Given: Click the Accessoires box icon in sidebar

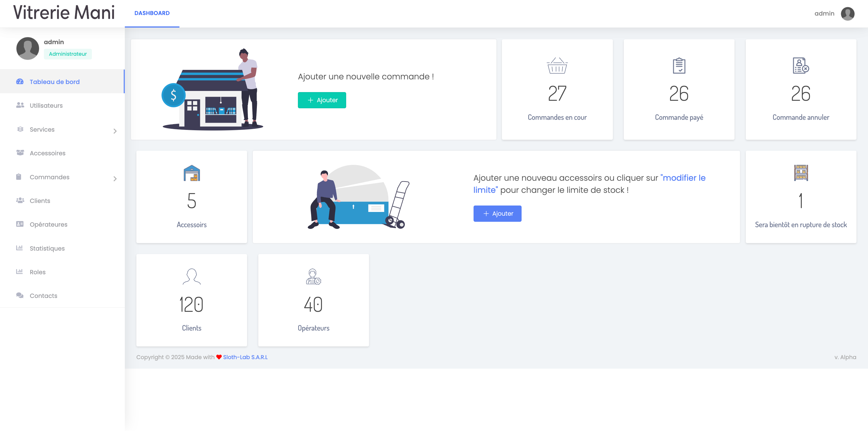Looking at the screenshot, I should [x=20, y=152].
